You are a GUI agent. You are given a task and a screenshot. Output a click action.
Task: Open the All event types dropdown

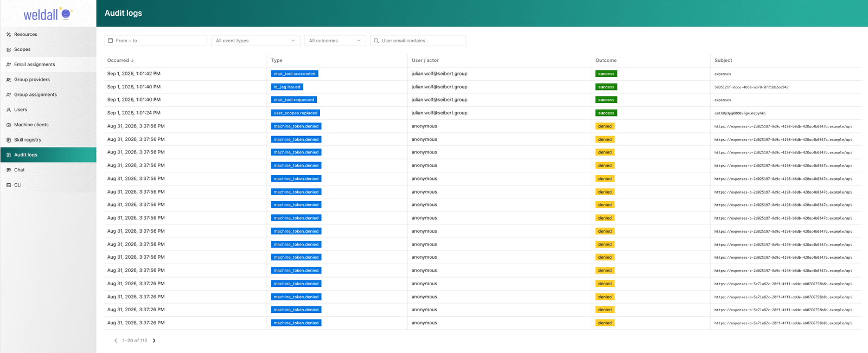tap(255, 41)
